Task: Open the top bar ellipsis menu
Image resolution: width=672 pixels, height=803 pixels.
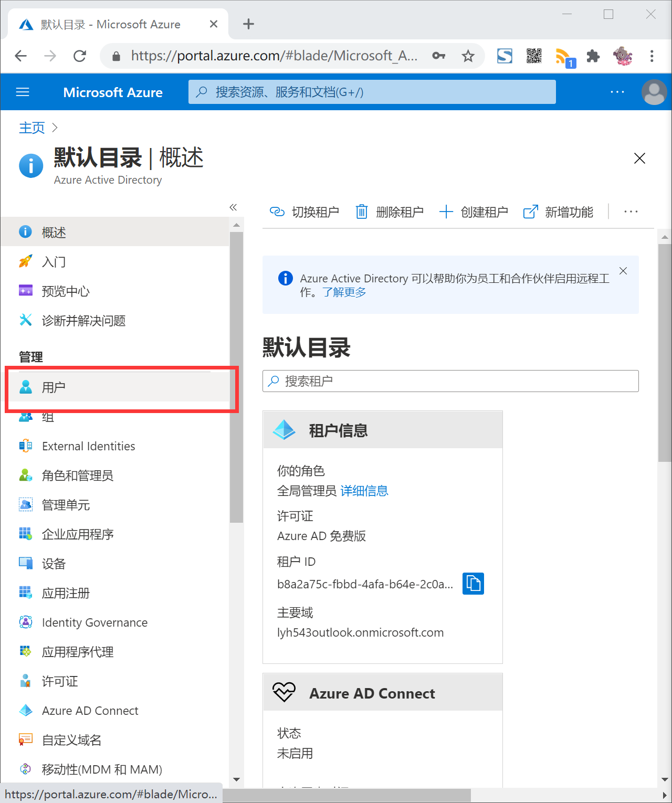Action: pyautogui.click(x=617, y=92)
